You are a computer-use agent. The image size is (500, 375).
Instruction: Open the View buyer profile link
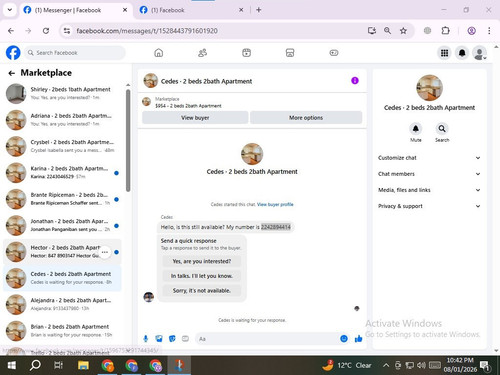pyautogui.click(x=275, y=204)
